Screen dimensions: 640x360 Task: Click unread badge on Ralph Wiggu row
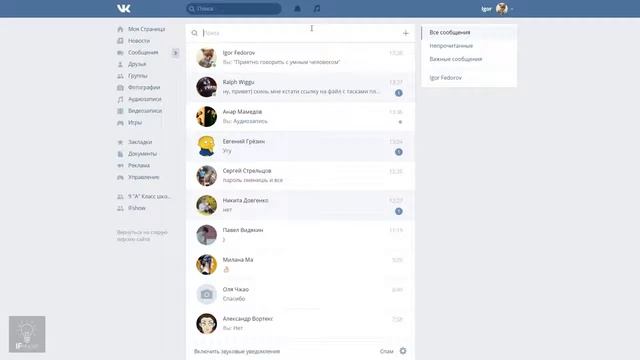click(399, 93)
